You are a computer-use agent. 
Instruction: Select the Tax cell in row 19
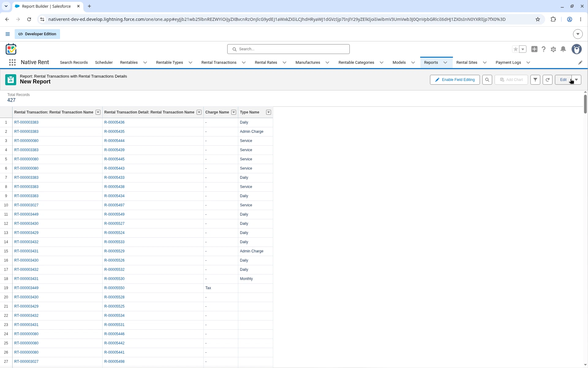[x=221, y=288]
